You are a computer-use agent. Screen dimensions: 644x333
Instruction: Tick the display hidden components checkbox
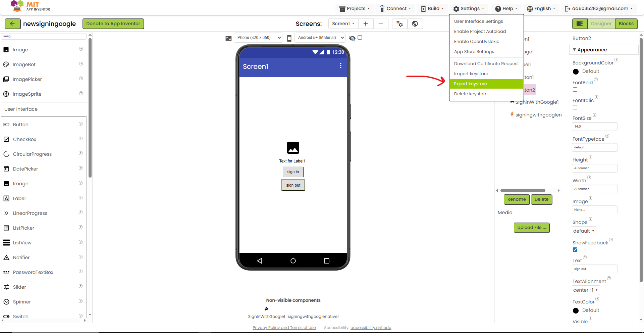click(360, 38)
